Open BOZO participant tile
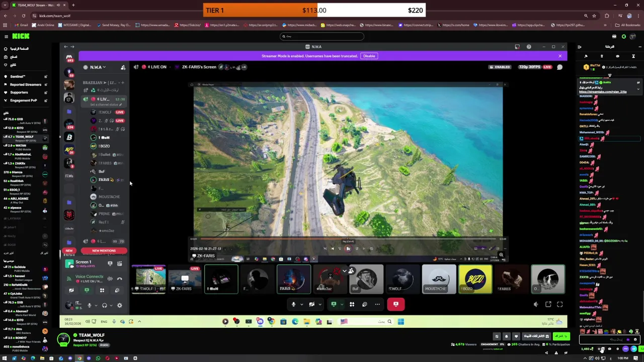The image size is (644, 362). [x=475, y=279]
